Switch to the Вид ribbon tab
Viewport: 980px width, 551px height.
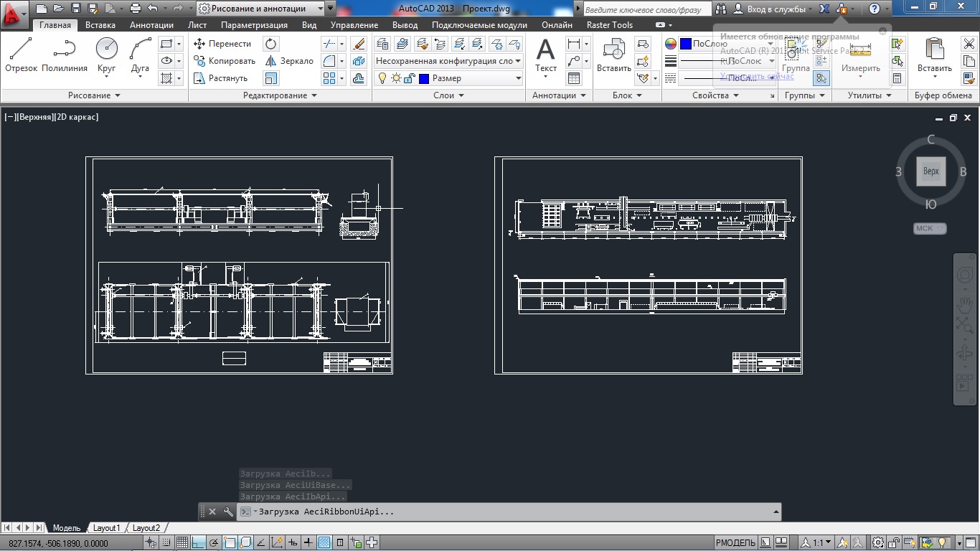tap(309, 24)
